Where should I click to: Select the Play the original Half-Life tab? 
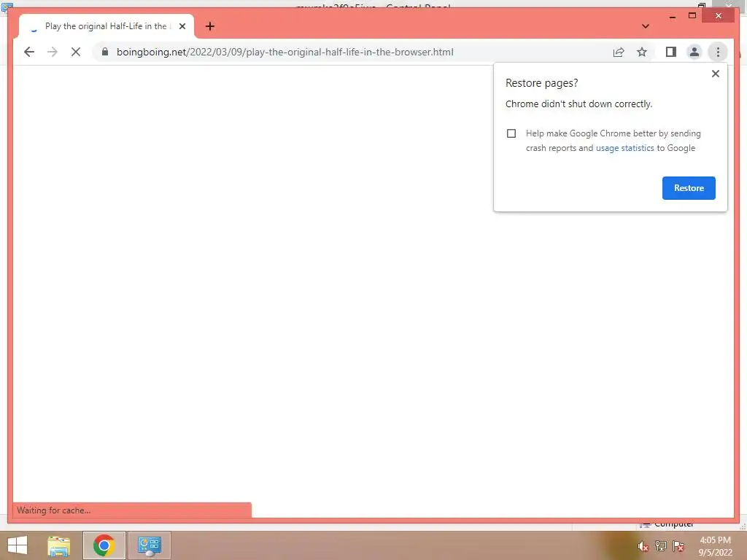point(106,26)
